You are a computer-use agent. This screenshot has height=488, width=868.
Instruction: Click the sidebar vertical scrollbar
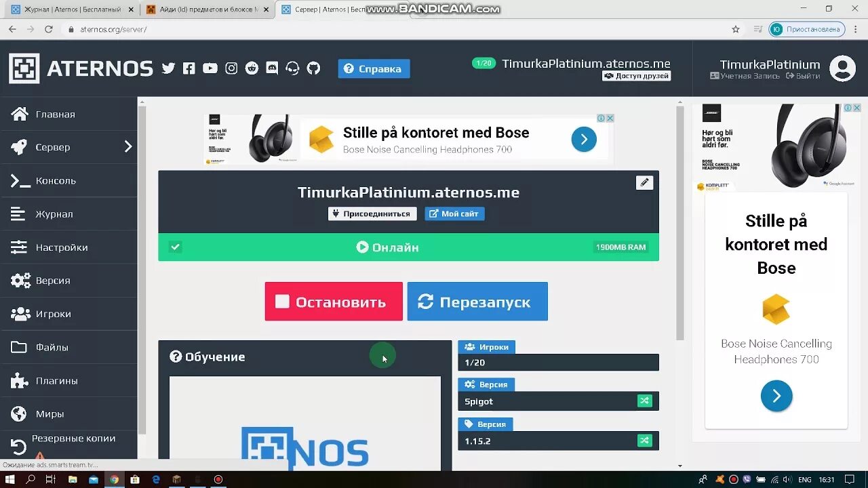coord(142,271)
